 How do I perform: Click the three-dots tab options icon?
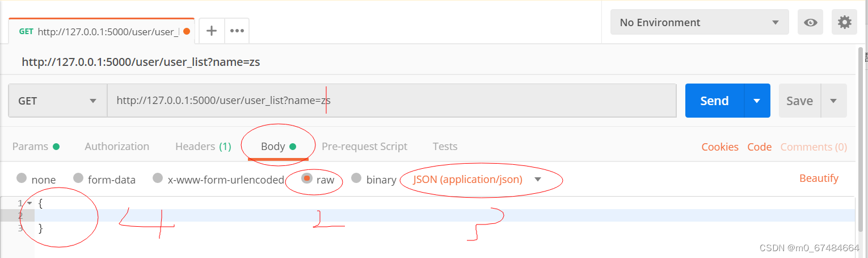coord(237,31)
